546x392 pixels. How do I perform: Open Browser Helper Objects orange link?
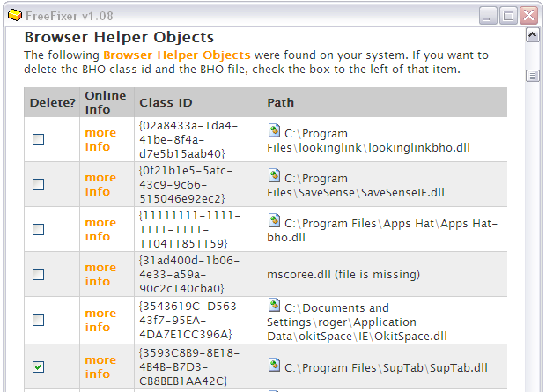pos(177,55)
